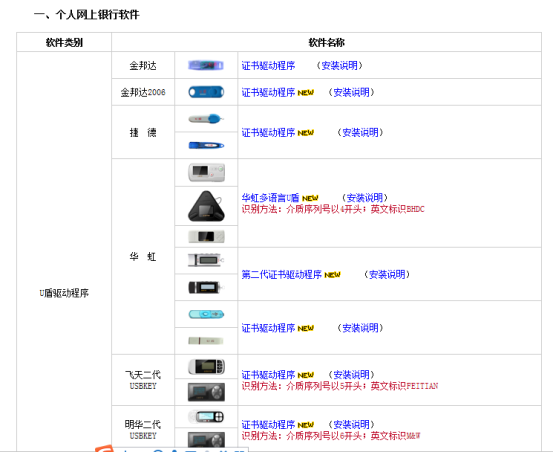Click 华虹 small white screen key image
554x452 pixels.
pos(206,236)
